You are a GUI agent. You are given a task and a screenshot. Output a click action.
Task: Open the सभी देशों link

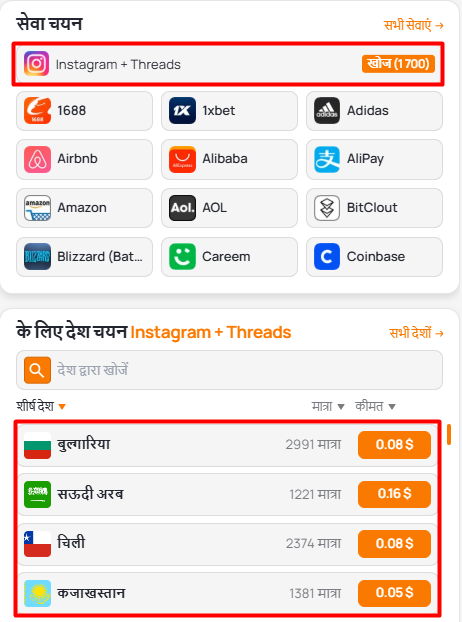tap(416, 333)
